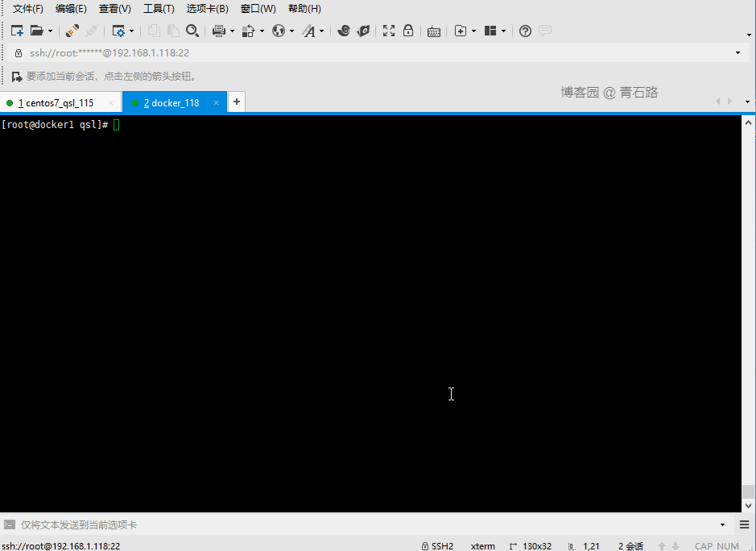Launch Xftp swirl icon
This screenshot has width=756, height=551.
tap(343, 31)
